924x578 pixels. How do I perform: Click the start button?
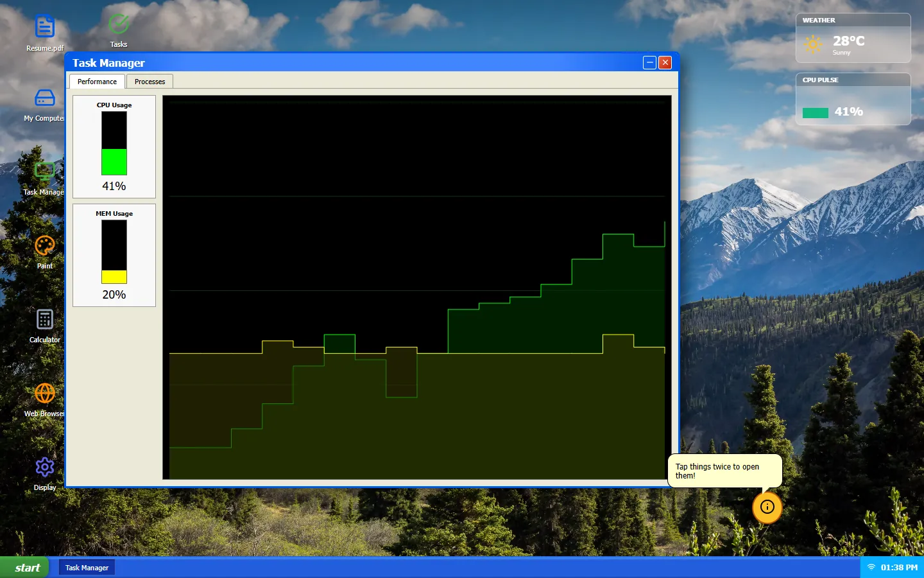pyautogui.click(x=24, y=567)
